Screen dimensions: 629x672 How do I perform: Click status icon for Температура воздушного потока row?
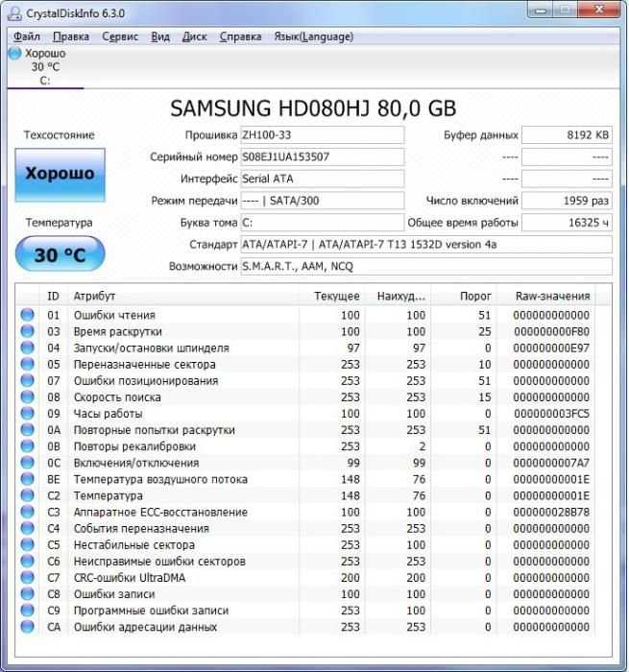pos(28,479)
